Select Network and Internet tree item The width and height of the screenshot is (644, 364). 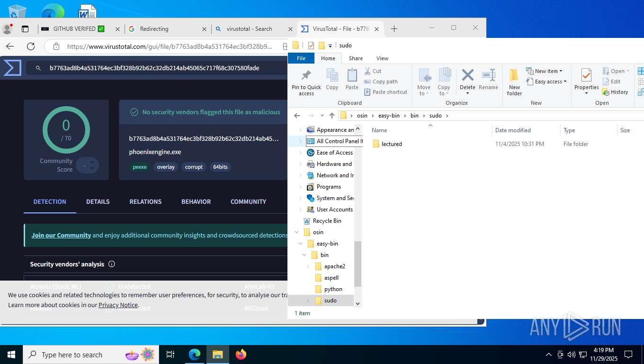click(335, 175)
